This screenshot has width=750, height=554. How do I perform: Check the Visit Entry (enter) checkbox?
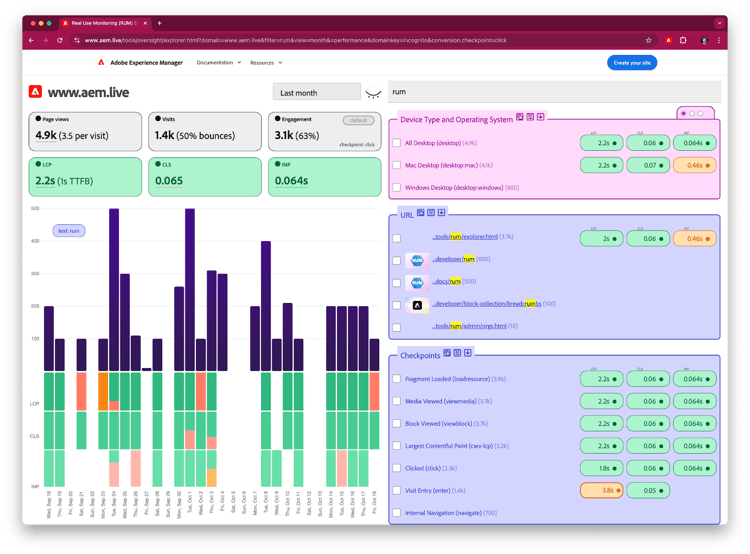tap(397, 490)
